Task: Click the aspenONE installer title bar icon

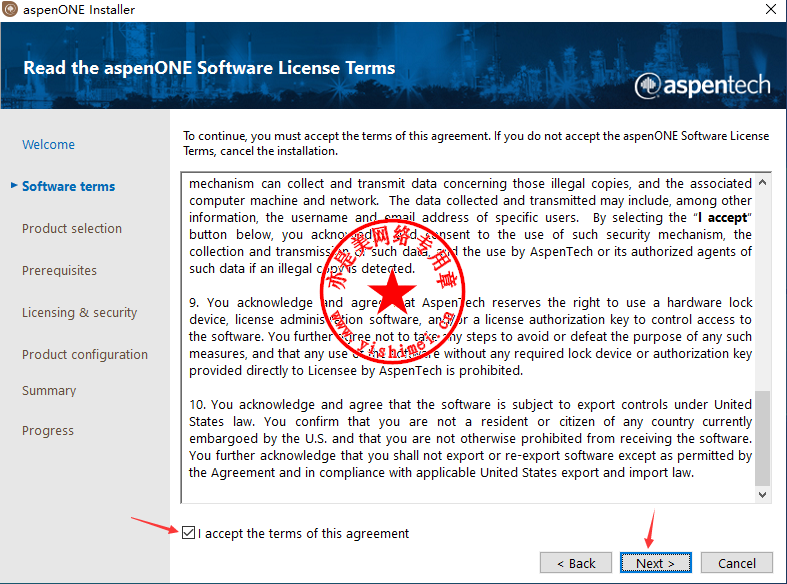Action: coord(10,9)
